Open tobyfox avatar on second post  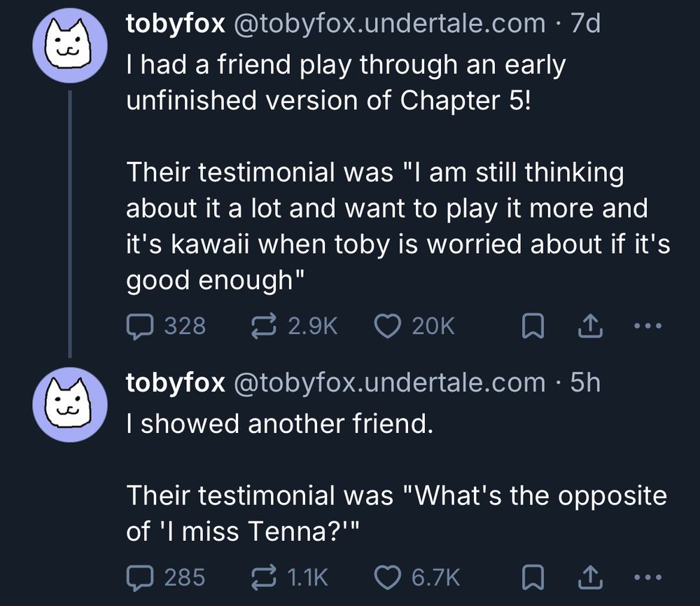tap(70, 405)
